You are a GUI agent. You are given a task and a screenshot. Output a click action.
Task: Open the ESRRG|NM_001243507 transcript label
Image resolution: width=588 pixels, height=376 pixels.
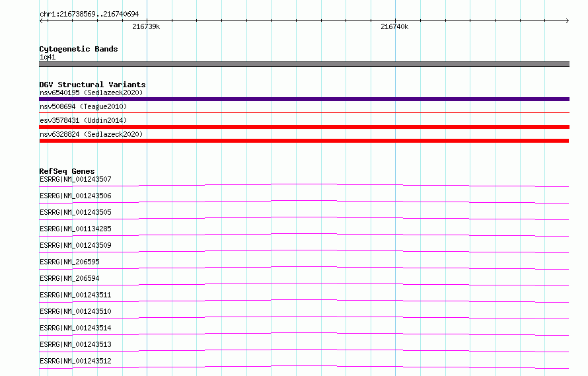75,179
